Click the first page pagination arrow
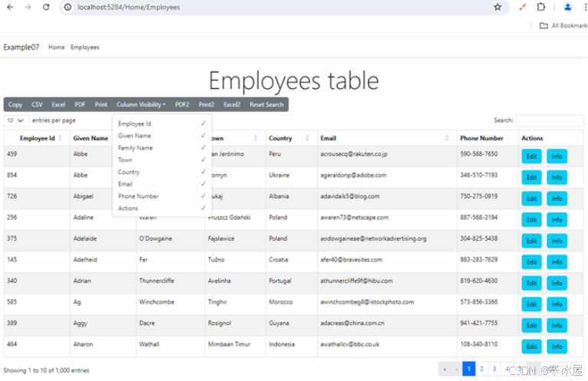This screenshot has height=381, width=588. point(444,369)
